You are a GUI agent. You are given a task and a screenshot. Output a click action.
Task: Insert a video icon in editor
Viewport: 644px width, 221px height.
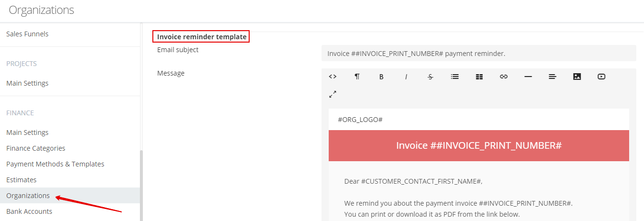coord(601,77)
